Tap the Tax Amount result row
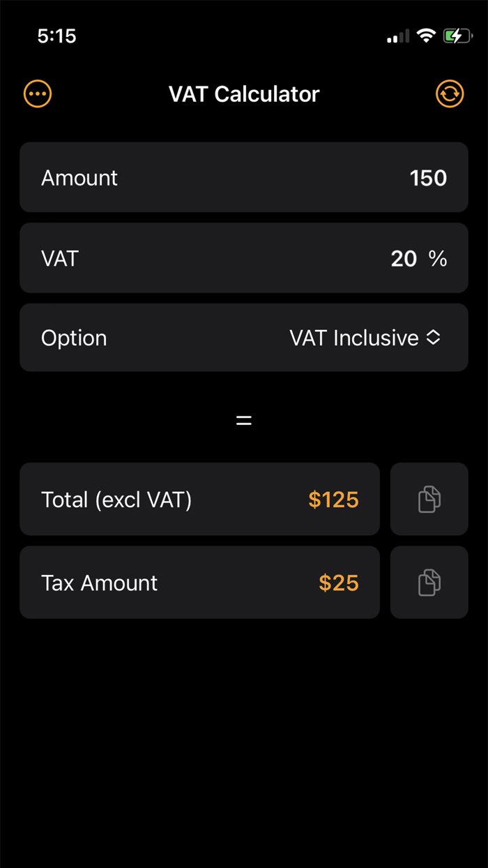488x868 pixels. pos(200,582)
